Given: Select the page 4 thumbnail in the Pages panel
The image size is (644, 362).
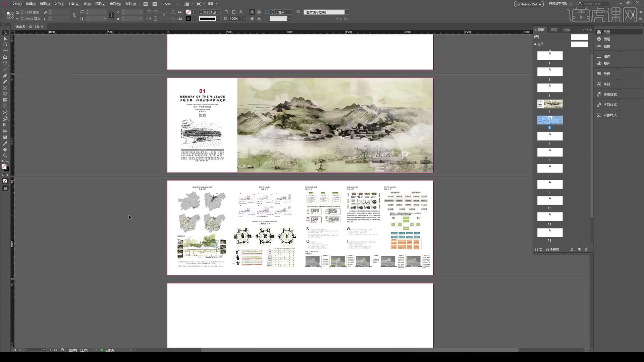Looking at the screenshot, I should [x=550, y=104].
